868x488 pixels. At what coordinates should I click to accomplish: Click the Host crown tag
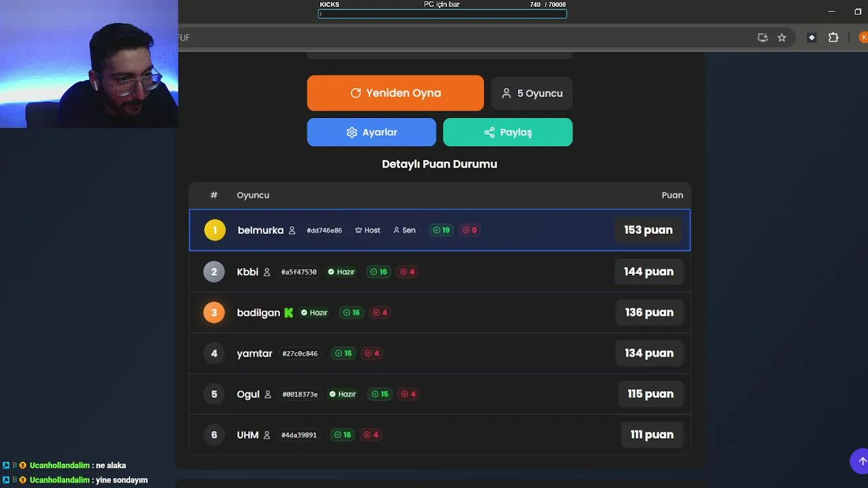[368, 230]
